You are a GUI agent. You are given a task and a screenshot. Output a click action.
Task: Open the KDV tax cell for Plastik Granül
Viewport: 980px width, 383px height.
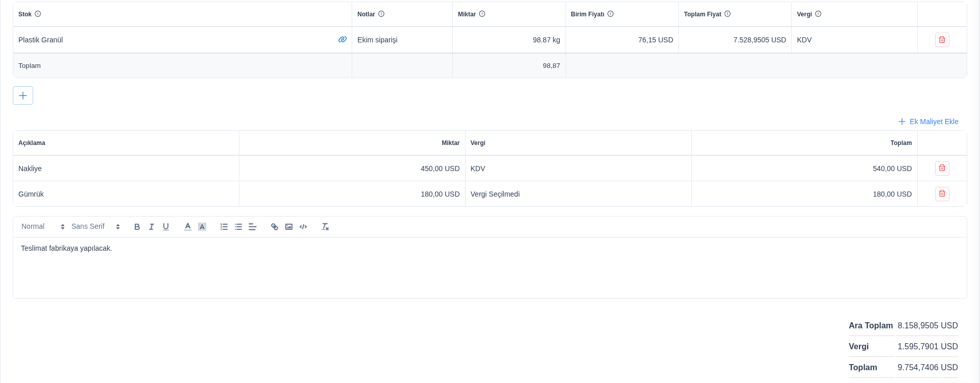(x=854, y=40)
